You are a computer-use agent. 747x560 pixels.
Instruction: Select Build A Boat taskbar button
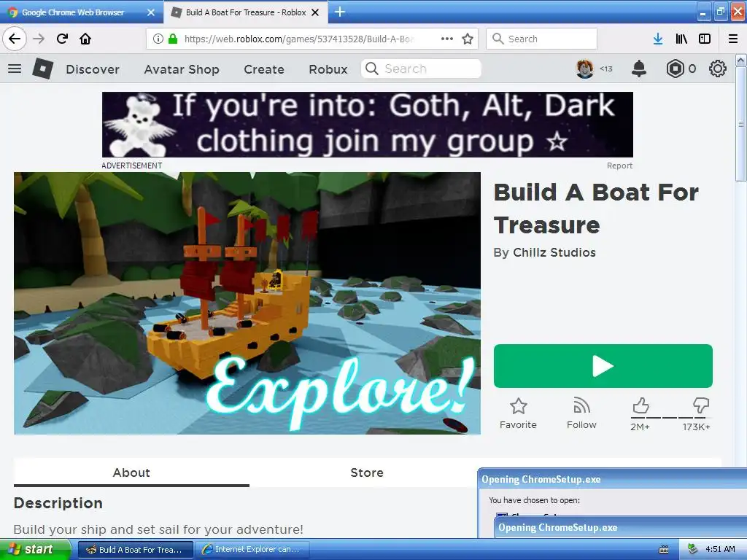[135, 550]
